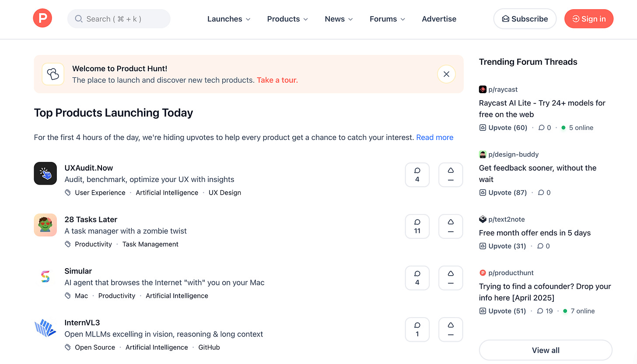This screenshot has width=637, height=364.
Task: Upvote the Raycast AI Lite thread
Action: (x=503, y=128)
